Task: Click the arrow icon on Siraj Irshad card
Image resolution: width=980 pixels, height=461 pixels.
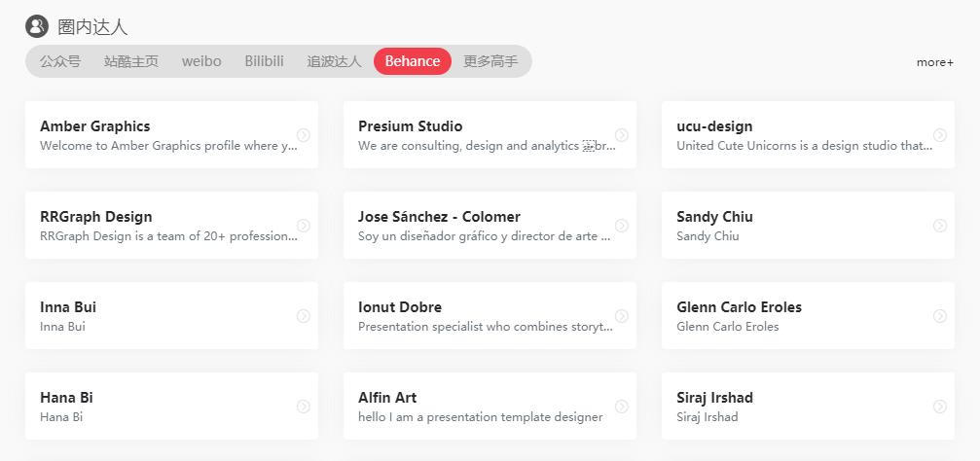Action: [940, 407]
